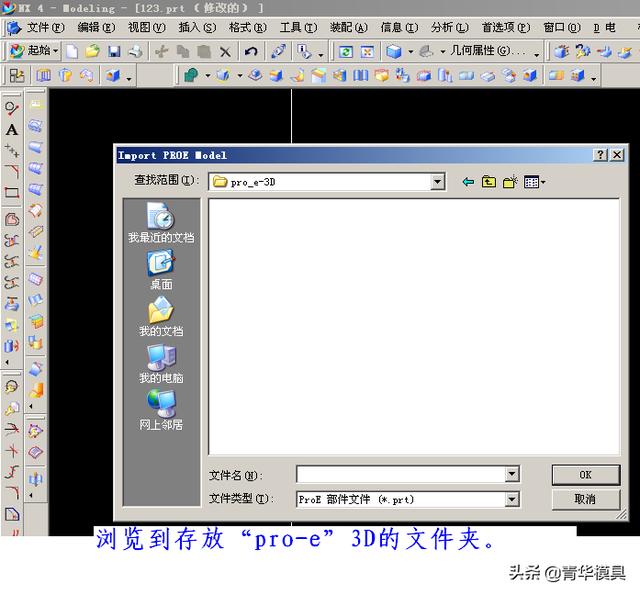
Task: Click the Refresh view icon in toolbar
Action: click(346, 52)
